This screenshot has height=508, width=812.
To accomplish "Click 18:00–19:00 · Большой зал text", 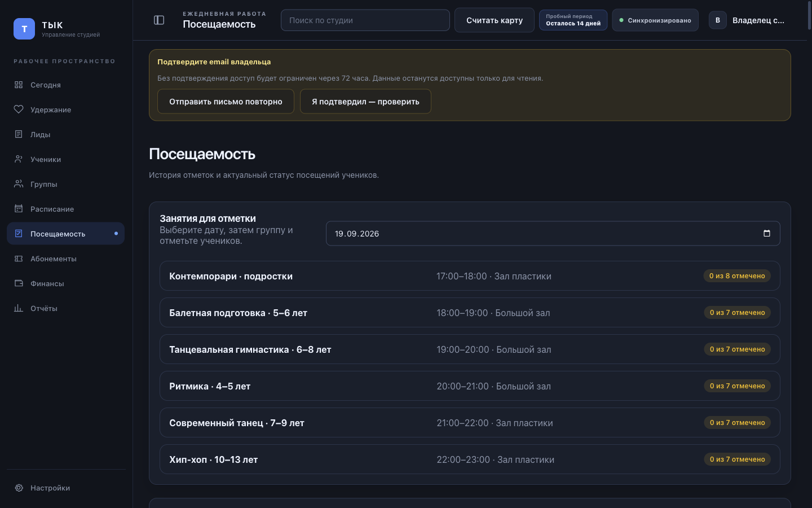I will coord(493,313).
